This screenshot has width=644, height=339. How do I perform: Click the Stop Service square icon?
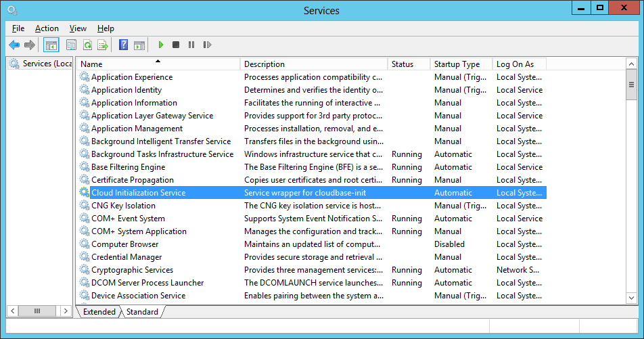click(176, 45)
